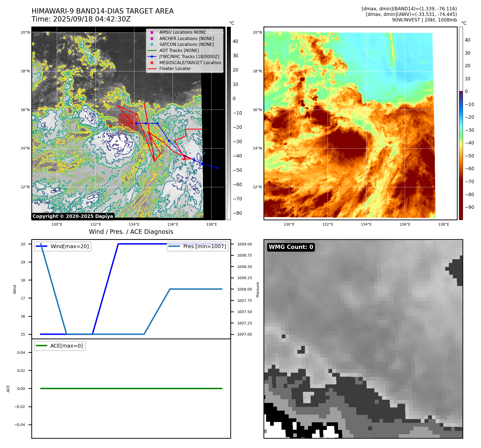This screenshot has width=481, height=448.
Task: Click the 'ACE[max=0]' legend box
Action: click(x=60, y=346)
